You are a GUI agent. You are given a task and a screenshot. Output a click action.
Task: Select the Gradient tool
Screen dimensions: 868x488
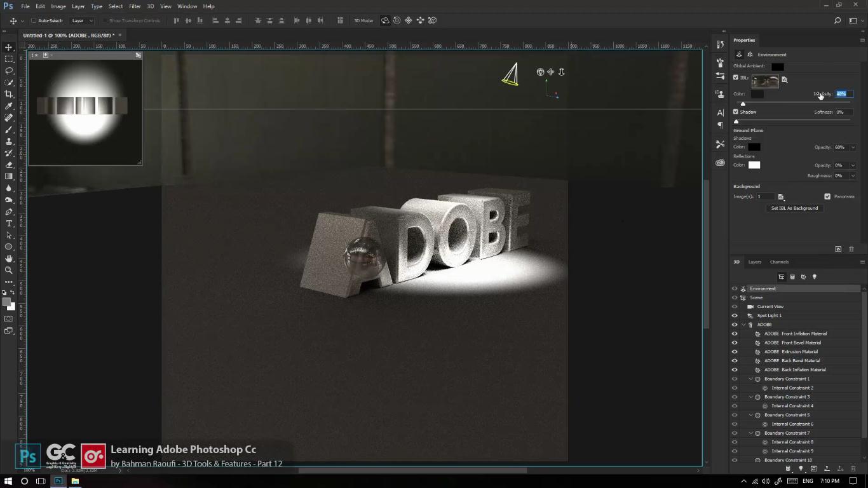tap(9, 176)
